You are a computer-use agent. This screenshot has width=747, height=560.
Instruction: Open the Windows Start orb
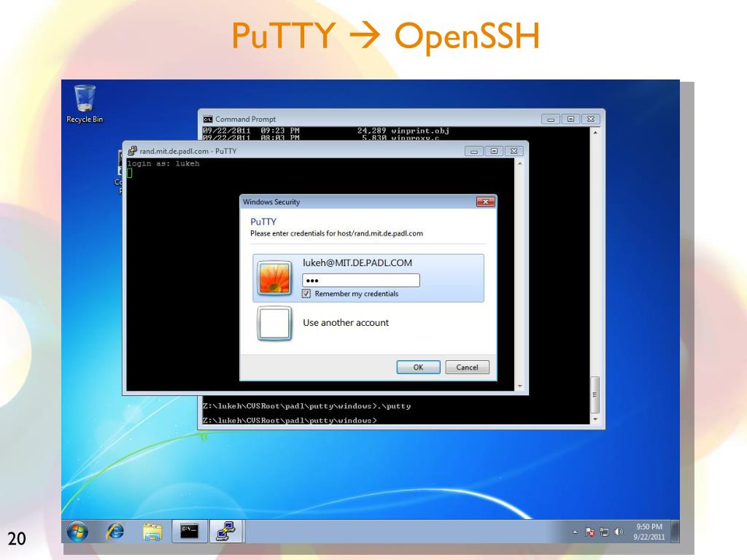77,532
